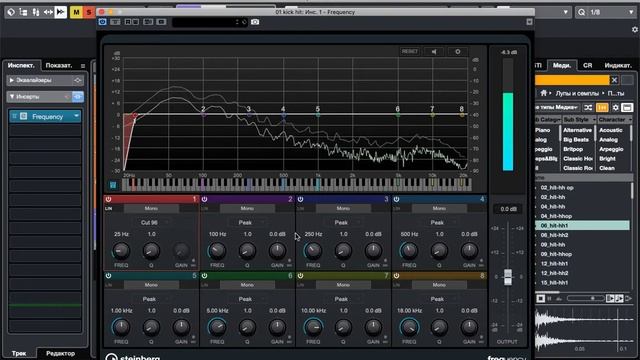The width and height of the screenshot is (640, 360).
Task: Disable EQ band 6 power button
Action: 204,276
